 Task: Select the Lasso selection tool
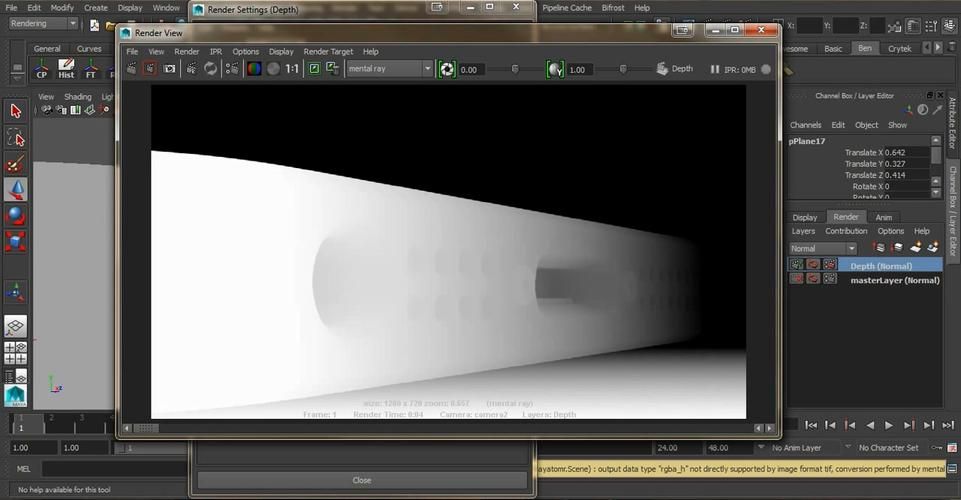pos(15,137)
